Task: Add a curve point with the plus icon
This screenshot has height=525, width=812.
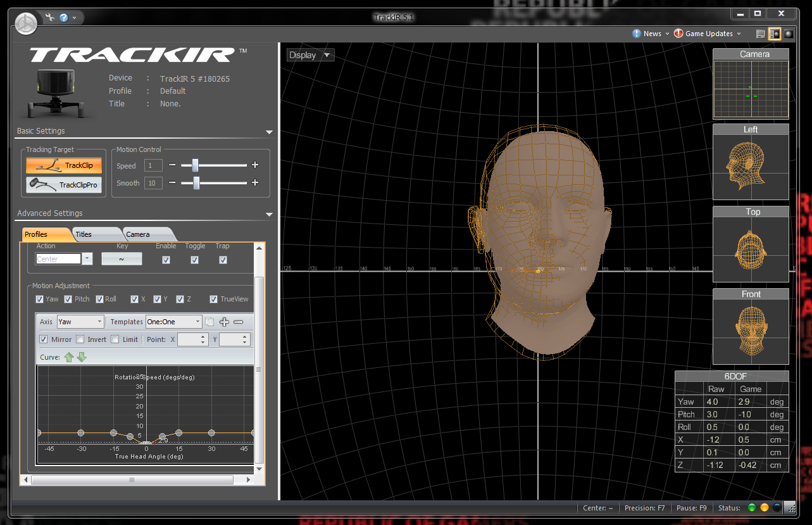Action: click(224, 322)
